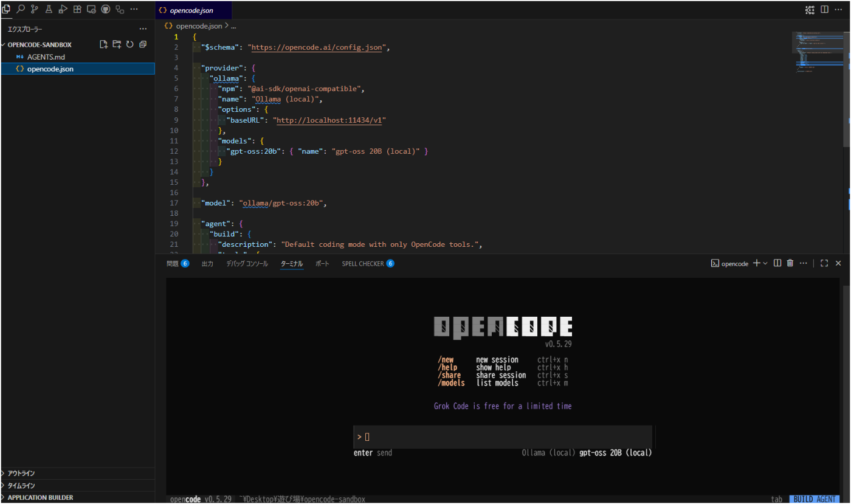
Task: Switch to the ポート panel tab
Action: click(322, 263)
